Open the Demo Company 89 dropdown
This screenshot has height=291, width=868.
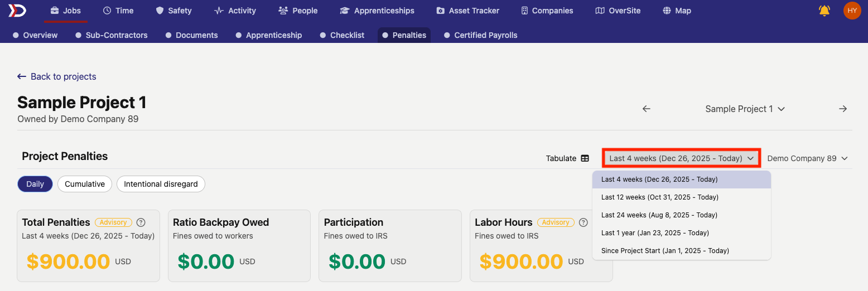[807, 158]
